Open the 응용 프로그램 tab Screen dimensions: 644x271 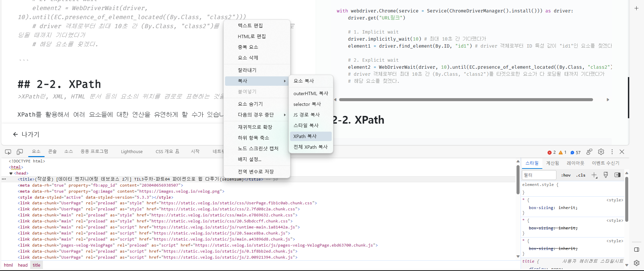coord(94,151)
